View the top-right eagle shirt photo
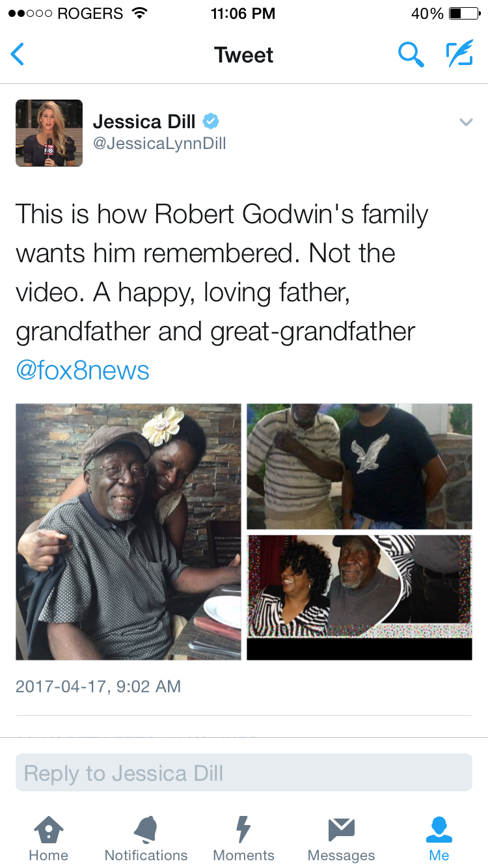Image resolution: width=488 pixels, height=868 pixels. pos(359,467)
